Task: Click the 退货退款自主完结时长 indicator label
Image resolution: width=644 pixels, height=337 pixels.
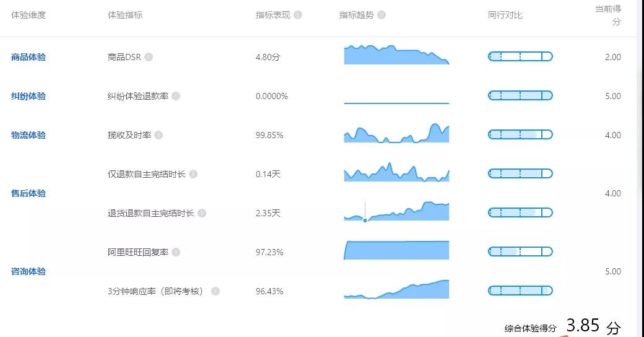Action: point(150,213)
